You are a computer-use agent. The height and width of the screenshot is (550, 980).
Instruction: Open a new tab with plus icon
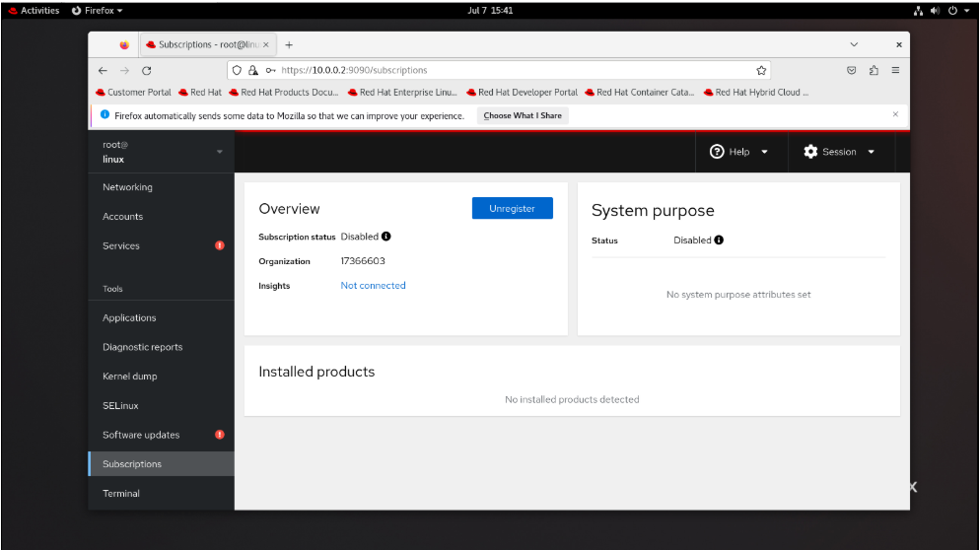tap(289, 45)
